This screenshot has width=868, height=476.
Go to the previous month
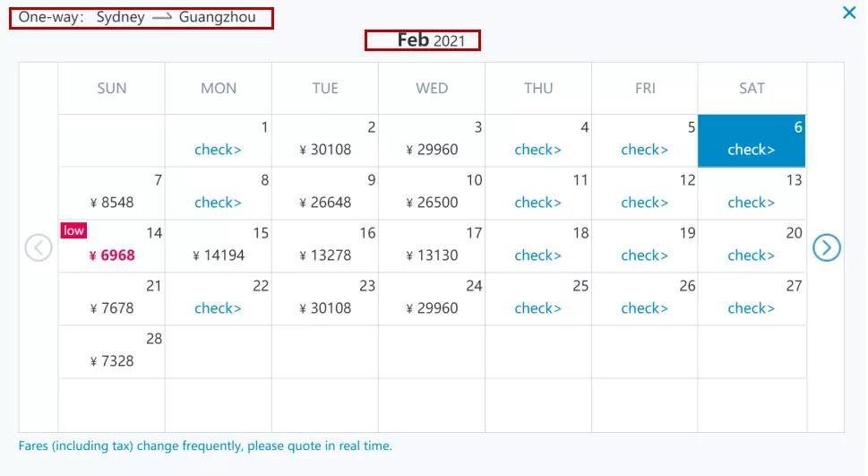[x=39, y=247]
